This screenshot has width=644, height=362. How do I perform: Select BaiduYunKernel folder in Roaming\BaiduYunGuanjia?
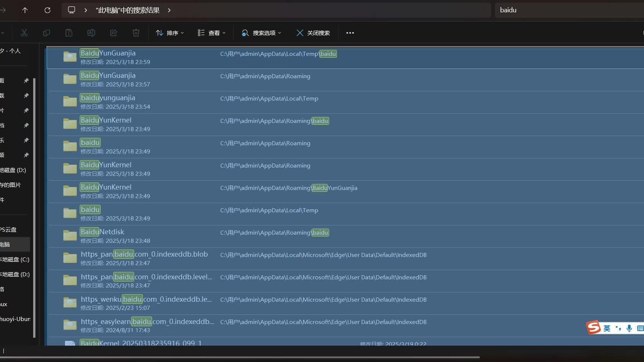click(345, 192)
